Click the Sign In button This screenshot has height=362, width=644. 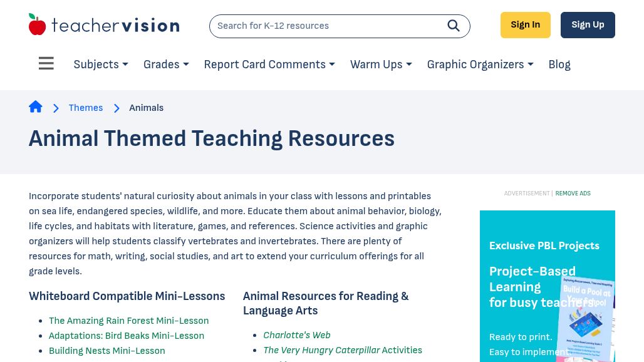pos(525,24)
